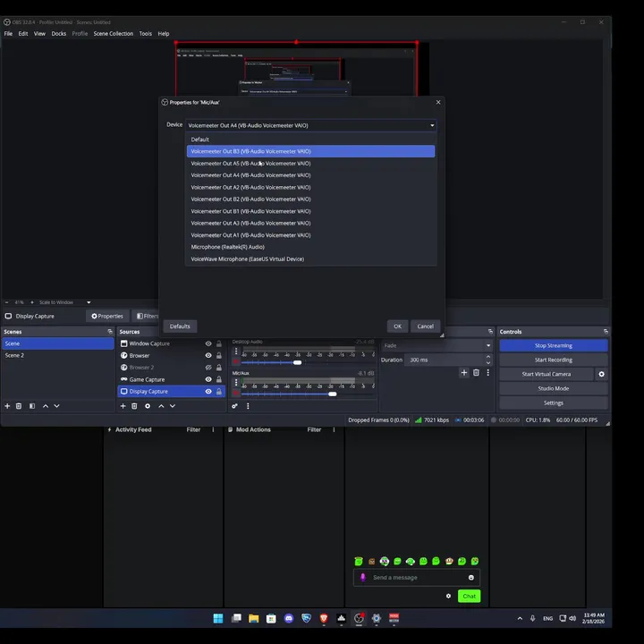The image size is (644, 644).
Task: Open the Device dropdown combo box
Action: [x=311, y=125]
